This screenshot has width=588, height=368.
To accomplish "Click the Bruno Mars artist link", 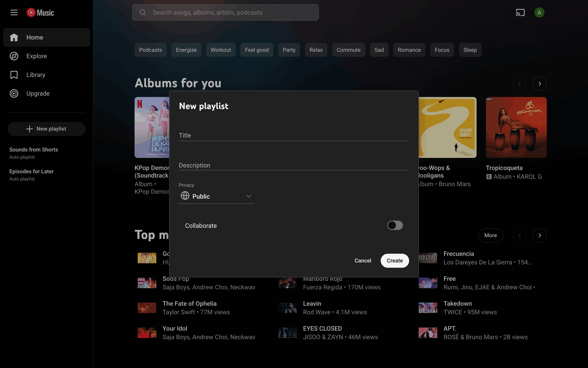I will (454, 184).
